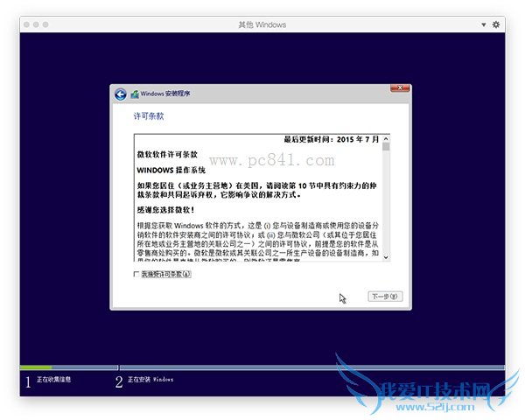The width and height of the screenshot is (525, 420).
Task: Click the 微软软件许可条款 title text
Action: pos(167,154)
